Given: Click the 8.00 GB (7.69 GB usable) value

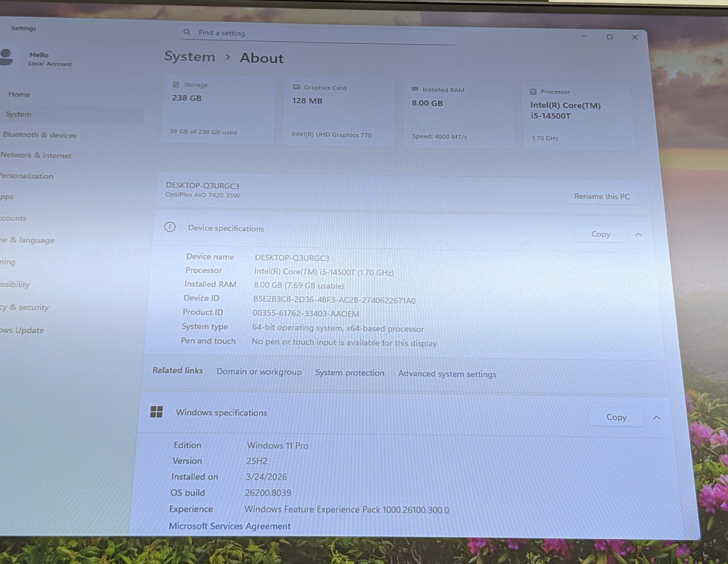Looking at the screenshot, I should tap(299, 285).
